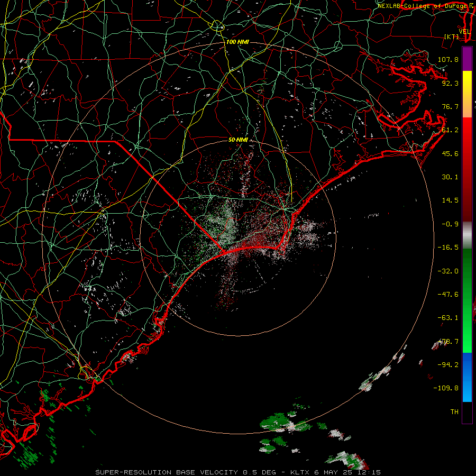Select the -63.1 scale value
This screenshot has width=476, height=476.
[448, 318]
